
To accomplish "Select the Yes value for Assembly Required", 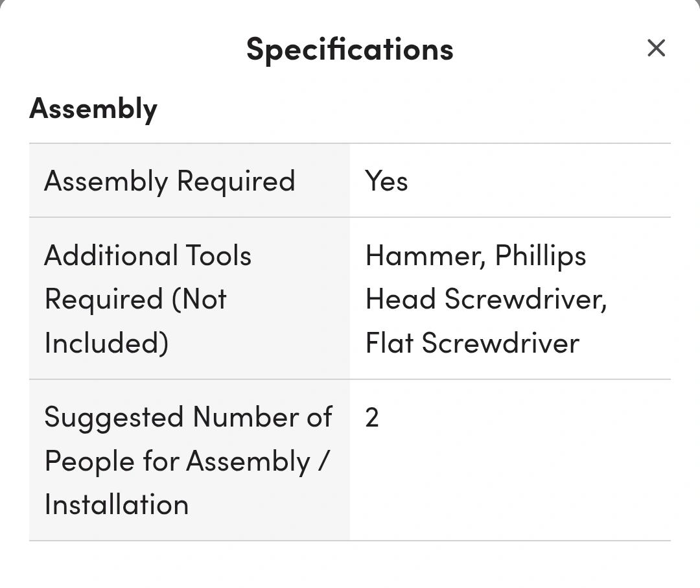I will pos(386,181).
